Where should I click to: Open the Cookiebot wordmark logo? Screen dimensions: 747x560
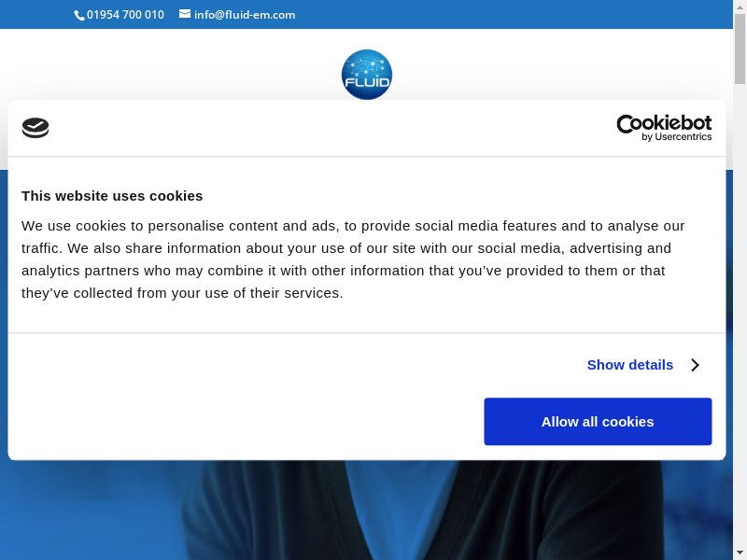point(664,123)
